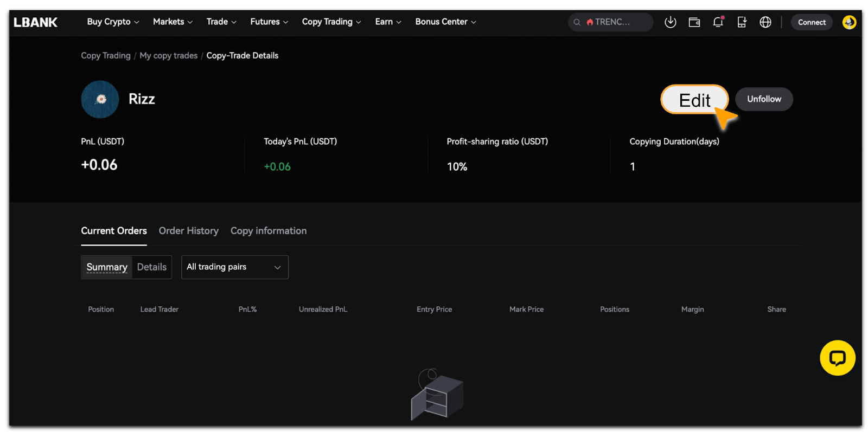
Task: Expand the Trade menu
Action: 221,22
